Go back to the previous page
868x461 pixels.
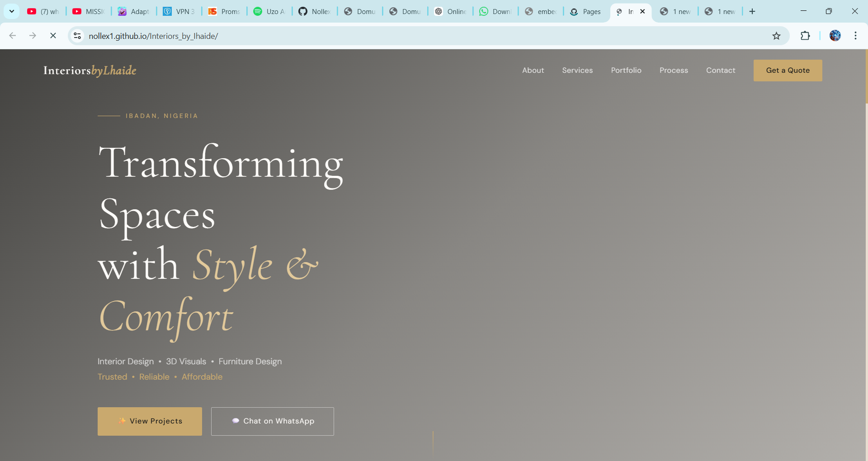(13, 36)
